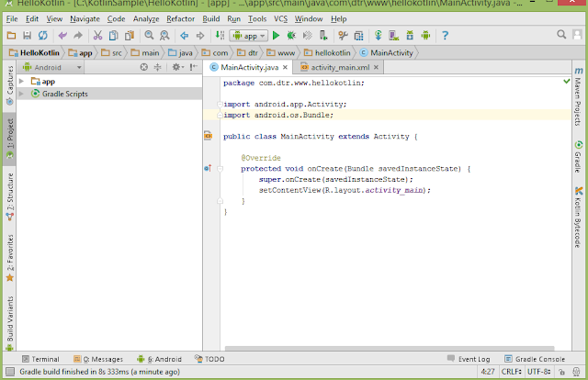Open CRLF line separator selector

(x=512, y=372)
